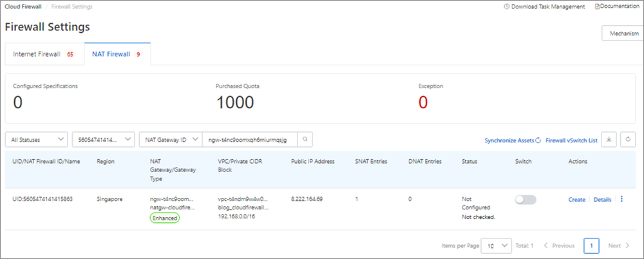Click the Synchronize Assets refresh icon
This screenshot has height=259, width=644.
(538, 140)
